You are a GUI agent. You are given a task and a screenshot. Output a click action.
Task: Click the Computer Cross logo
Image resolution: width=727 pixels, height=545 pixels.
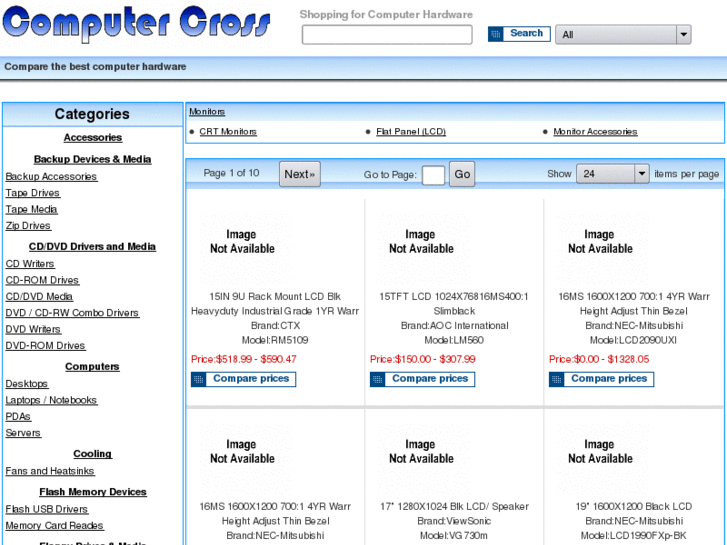[x=136, y=23]
